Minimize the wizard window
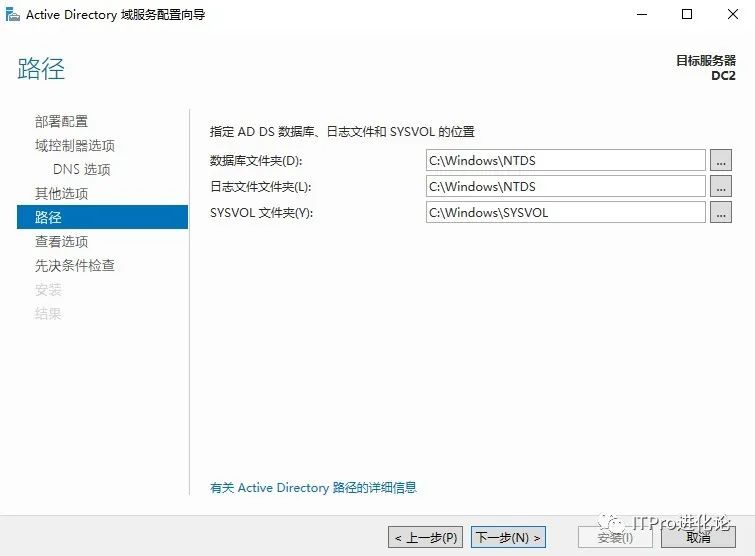This screenshot has width=755, height=556. (642, 14)
